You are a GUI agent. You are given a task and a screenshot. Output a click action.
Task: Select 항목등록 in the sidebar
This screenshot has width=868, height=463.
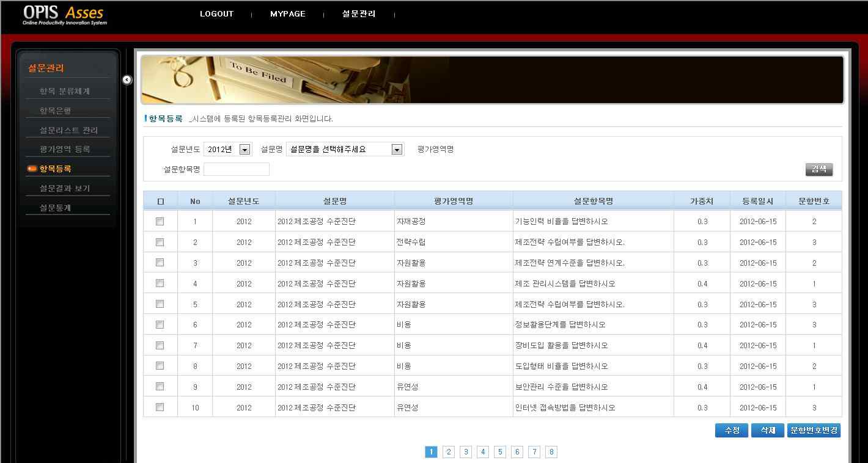[x=55, y=169]
